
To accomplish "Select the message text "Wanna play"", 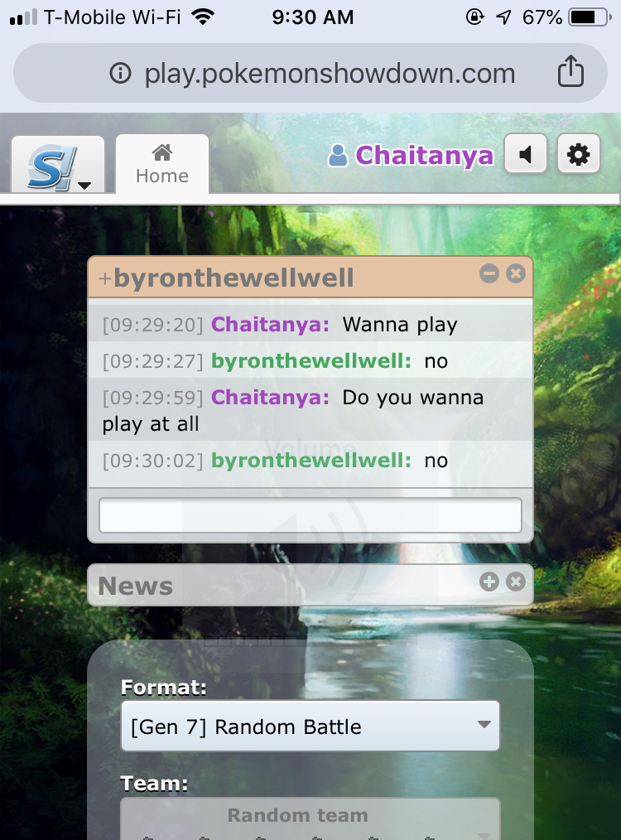I will click(x=400, y=325).
